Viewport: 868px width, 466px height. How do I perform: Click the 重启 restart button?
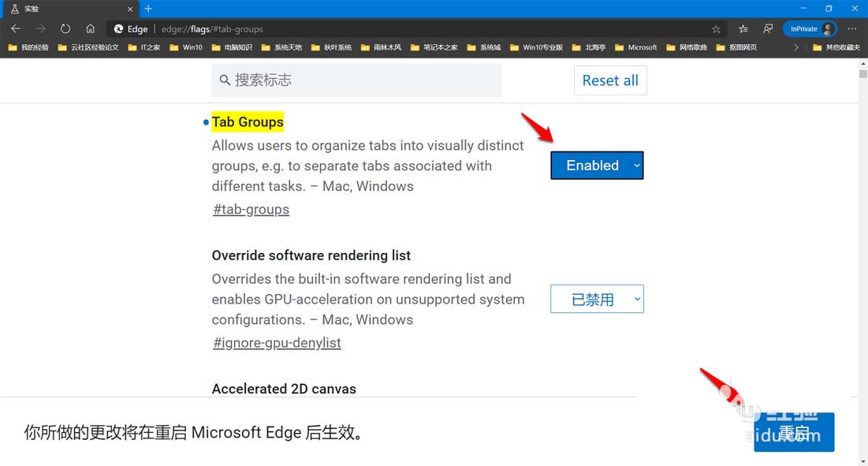click(x=794, y=432)
